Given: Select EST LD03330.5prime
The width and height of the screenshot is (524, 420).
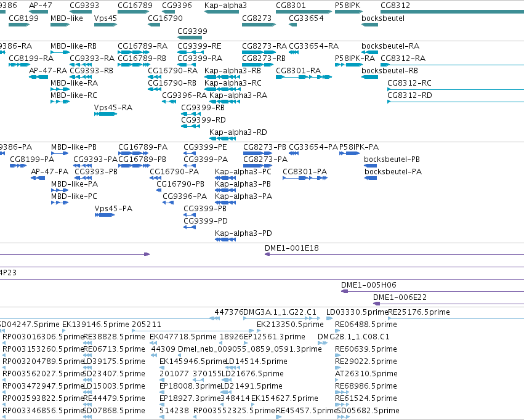Looking at the screenshot, I should [x=357, y=312].
